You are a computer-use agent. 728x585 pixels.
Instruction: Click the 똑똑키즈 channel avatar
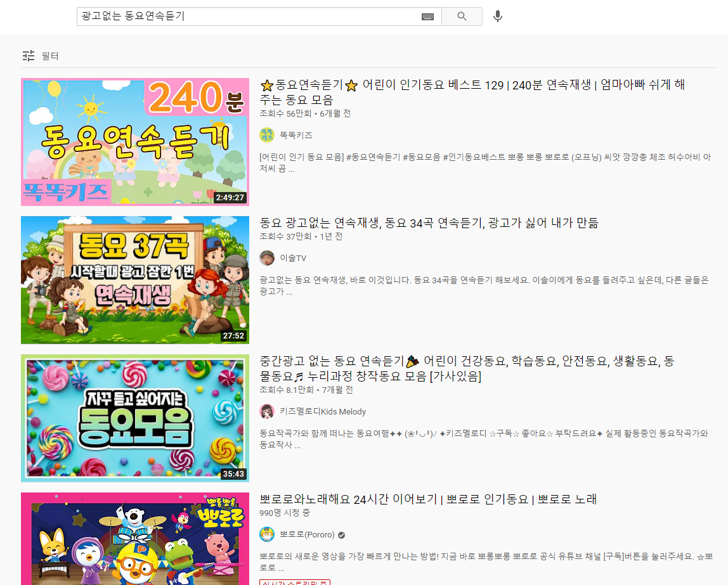click(267, 135)
